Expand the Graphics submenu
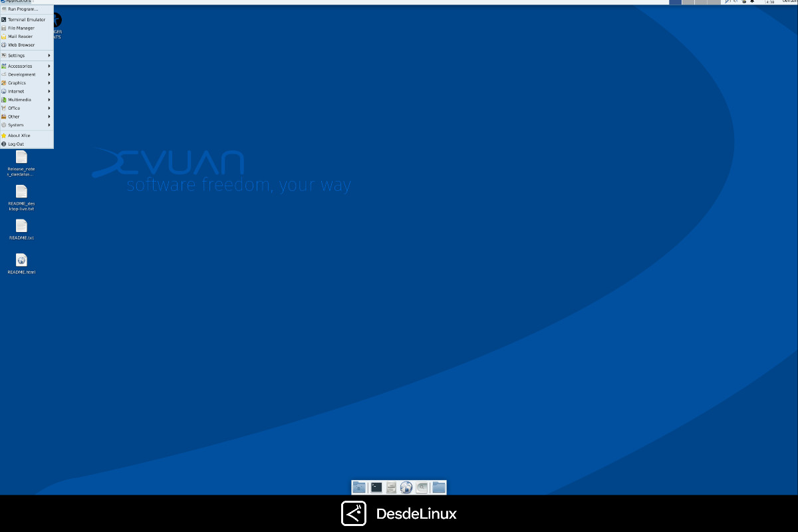The height and width of the screenshot is (532, 798). 20,82
